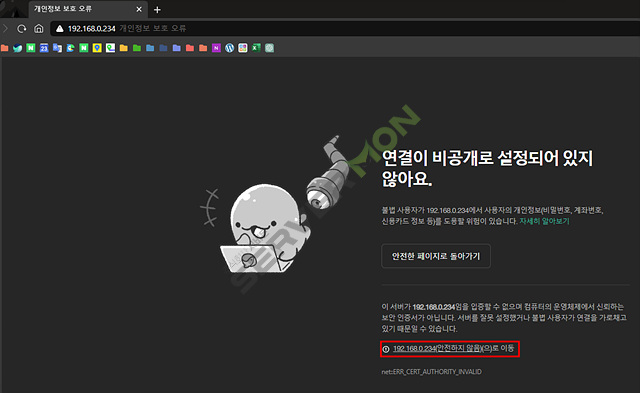The width and height of the screenshot is (640, 393).
Task: Click the address bar showing 192.168.0.234
Action: tap(345, 29)
